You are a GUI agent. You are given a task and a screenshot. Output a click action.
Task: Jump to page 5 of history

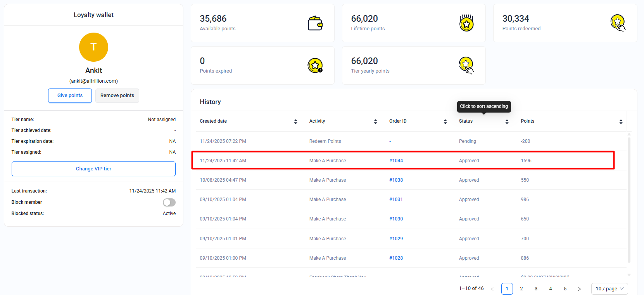point(565,289)
